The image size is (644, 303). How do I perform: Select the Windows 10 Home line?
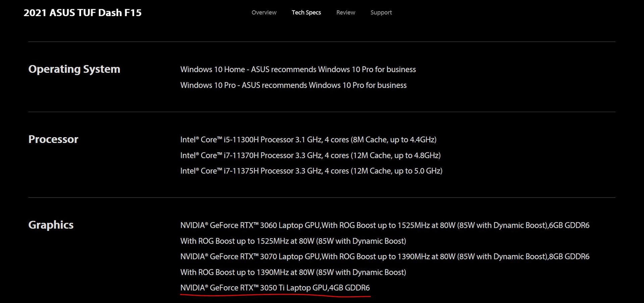click(x=298, y=69)
